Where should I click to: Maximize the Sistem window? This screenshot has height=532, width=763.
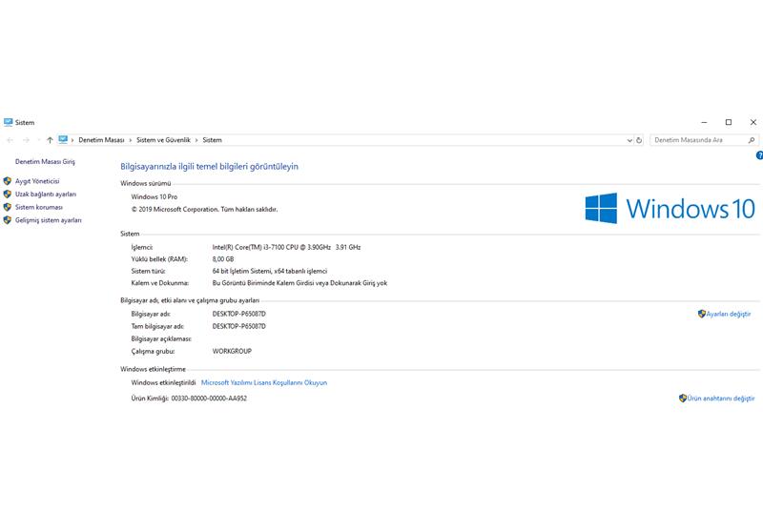tap(729, 122)
